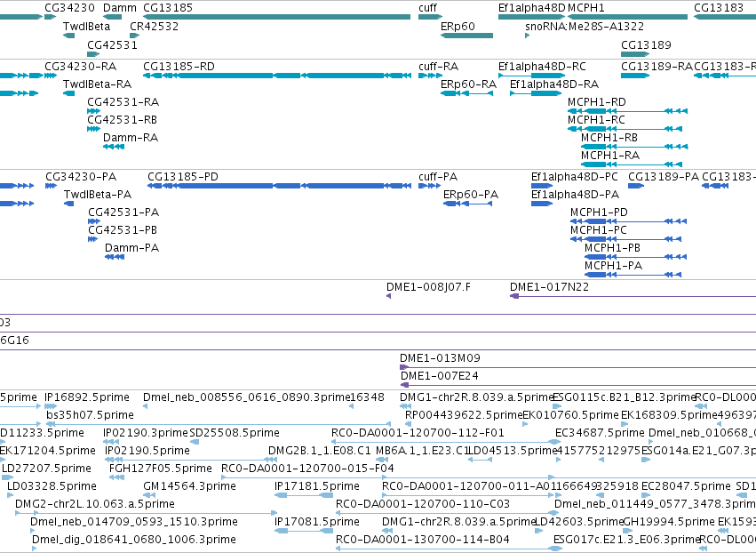This screenshot has height=553, width=756.
Task: Click the Ef1alpha48D-PA protein label
Action: tap(575, 195)
